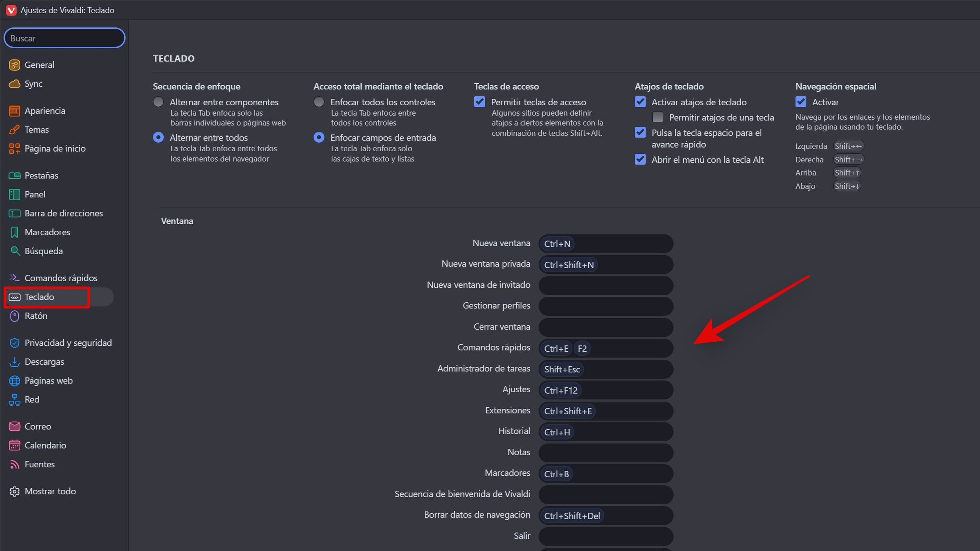Edit Nueva ventana privada shortcut field
The width and height of the screenshot is (980, 551).
tap(606, 265)
